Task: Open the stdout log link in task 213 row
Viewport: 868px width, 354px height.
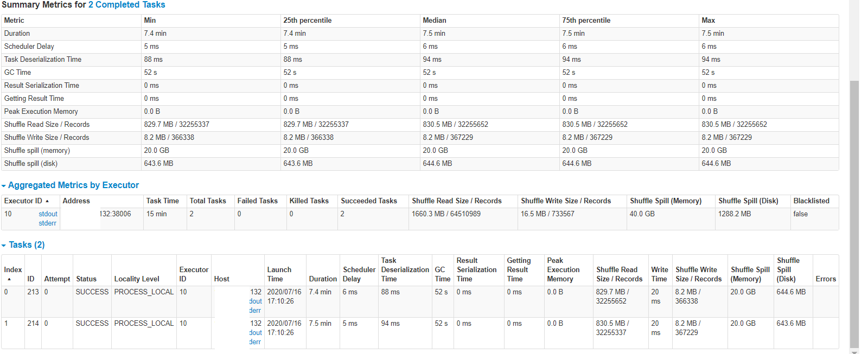Action: tap(256, 301)
